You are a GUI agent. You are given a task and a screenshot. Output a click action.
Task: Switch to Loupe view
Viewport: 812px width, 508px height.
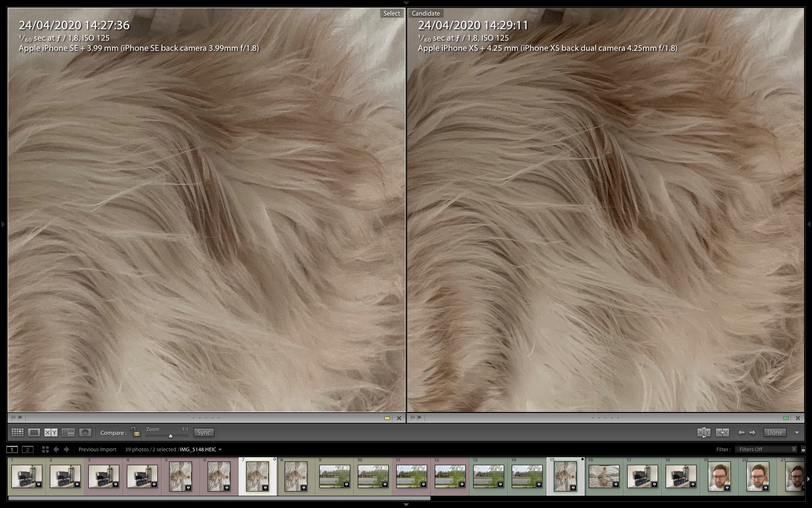coord(34,432)
